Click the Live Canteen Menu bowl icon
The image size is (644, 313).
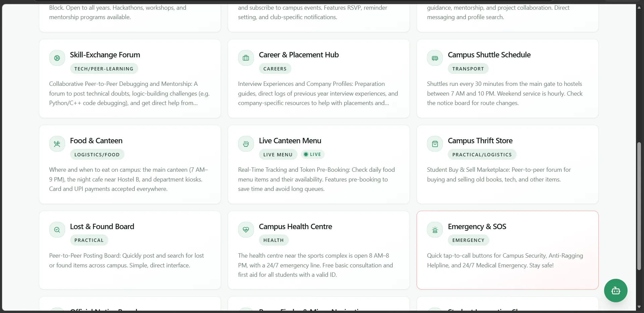246,144
